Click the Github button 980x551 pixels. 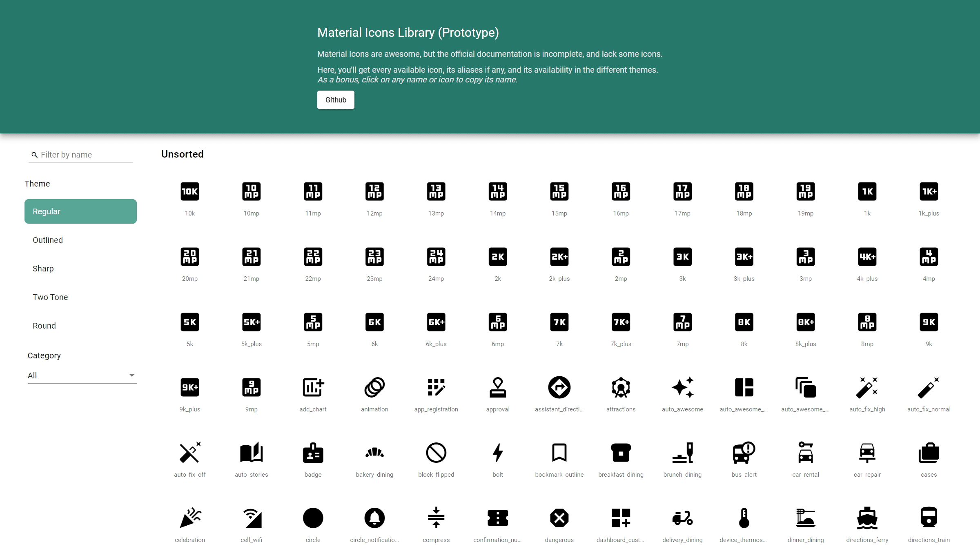click(x=335, y=100)
